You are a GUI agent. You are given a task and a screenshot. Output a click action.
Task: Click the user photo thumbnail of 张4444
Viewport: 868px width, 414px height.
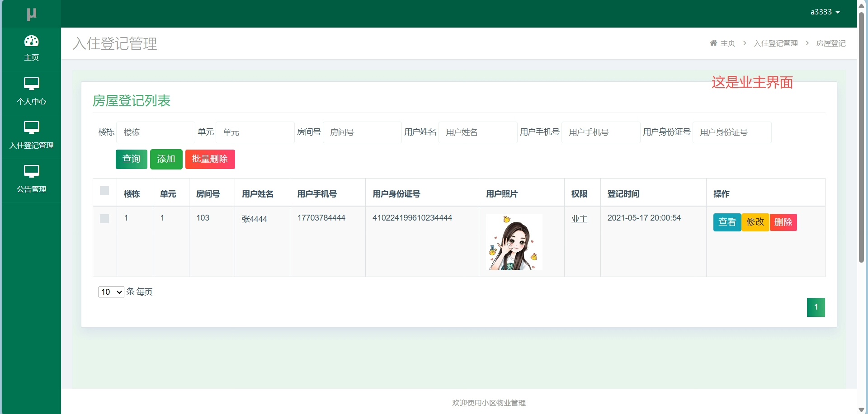click(514, 242)
